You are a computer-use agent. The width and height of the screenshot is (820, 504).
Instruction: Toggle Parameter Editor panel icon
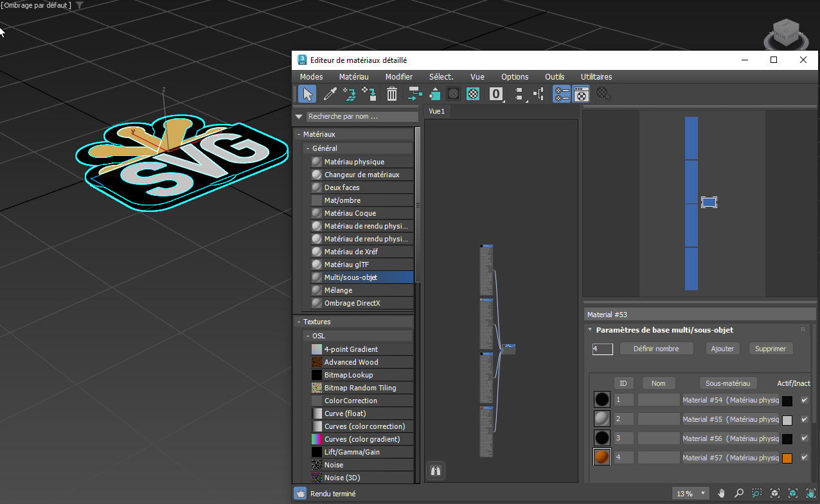pos(582,94)
